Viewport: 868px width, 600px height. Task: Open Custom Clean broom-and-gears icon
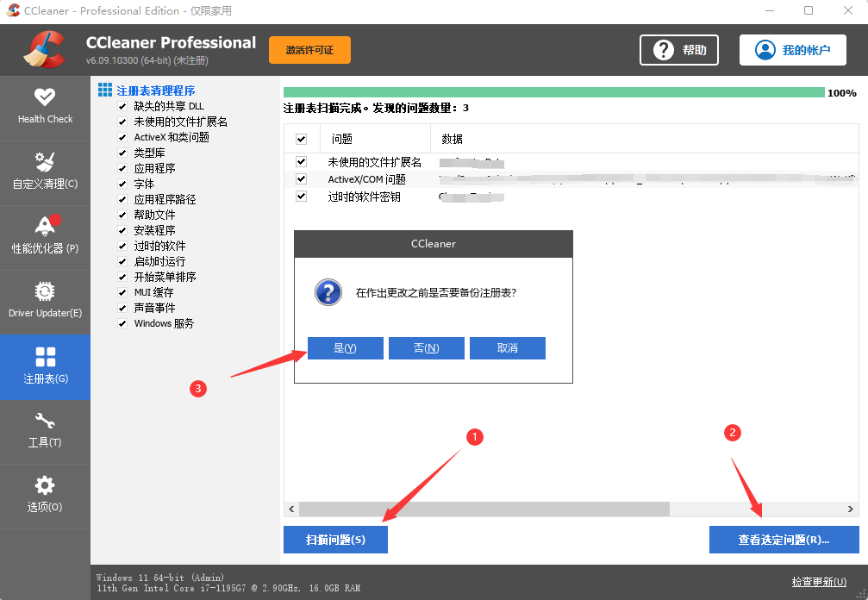[44, 161]
